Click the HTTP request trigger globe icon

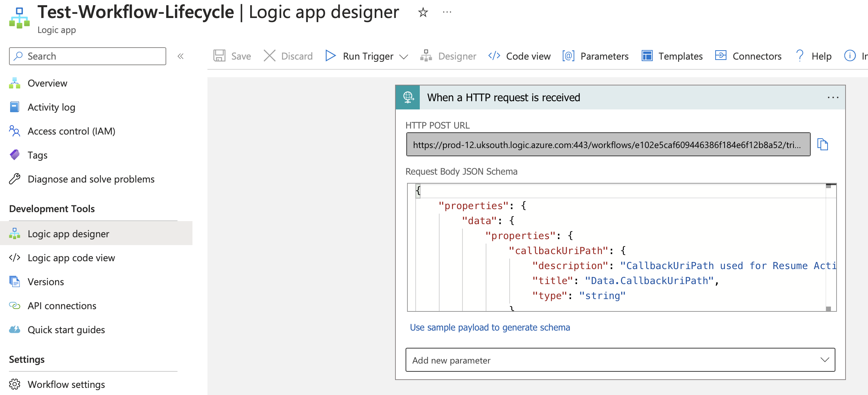[x=408, y=97]
